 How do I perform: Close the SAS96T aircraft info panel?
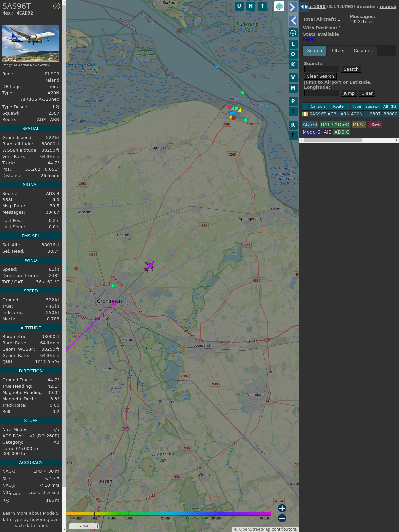57,6
